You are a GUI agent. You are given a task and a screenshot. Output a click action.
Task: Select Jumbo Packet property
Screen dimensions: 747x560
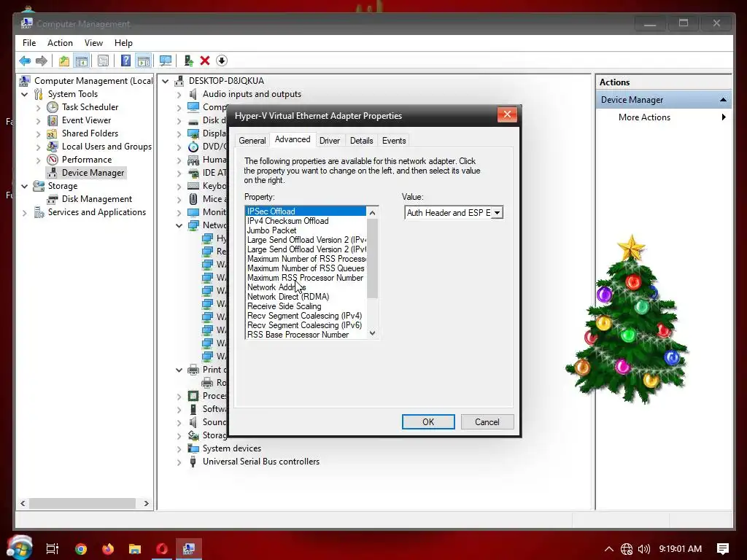point(306,230)
